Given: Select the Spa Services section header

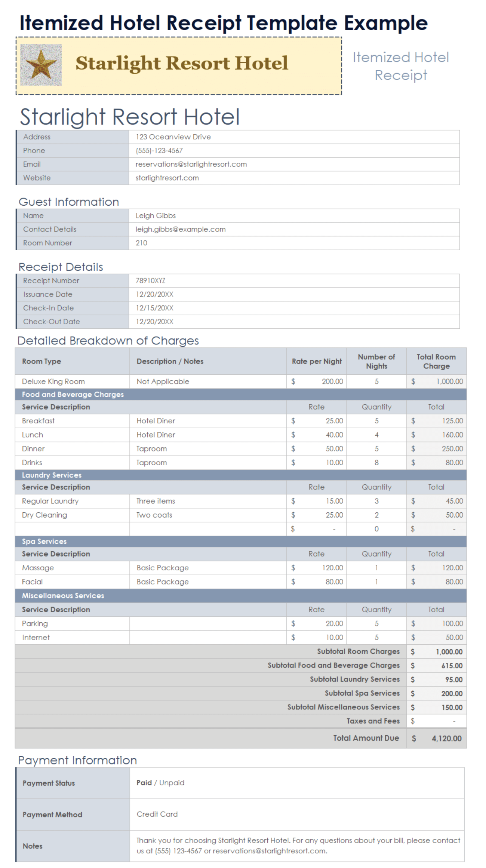Looking at the screenshot, I should [x=44, y=542].
